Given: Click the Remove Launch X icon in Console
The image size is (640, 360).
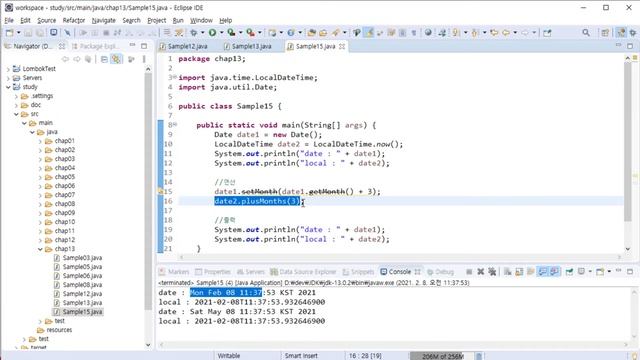Looking at the screenshot, I should tap(480, 271).
